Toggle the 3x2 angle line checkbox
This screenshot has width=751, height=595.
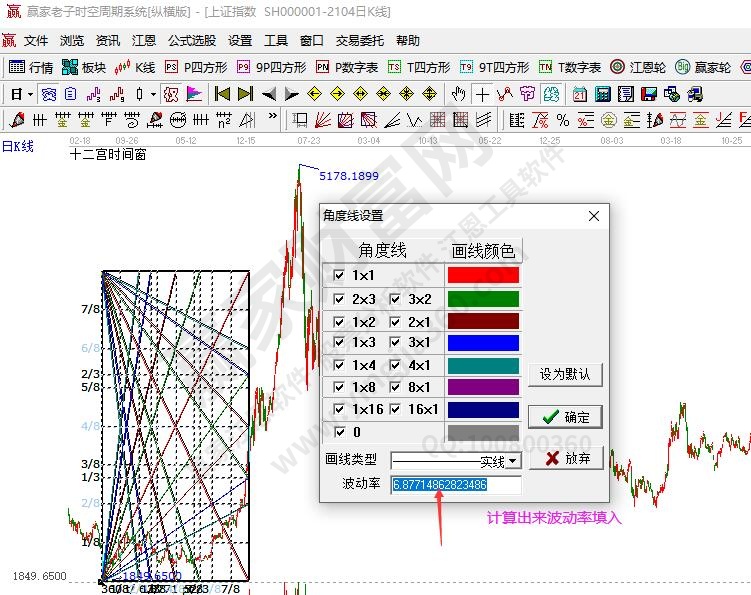tap(395, 299)
